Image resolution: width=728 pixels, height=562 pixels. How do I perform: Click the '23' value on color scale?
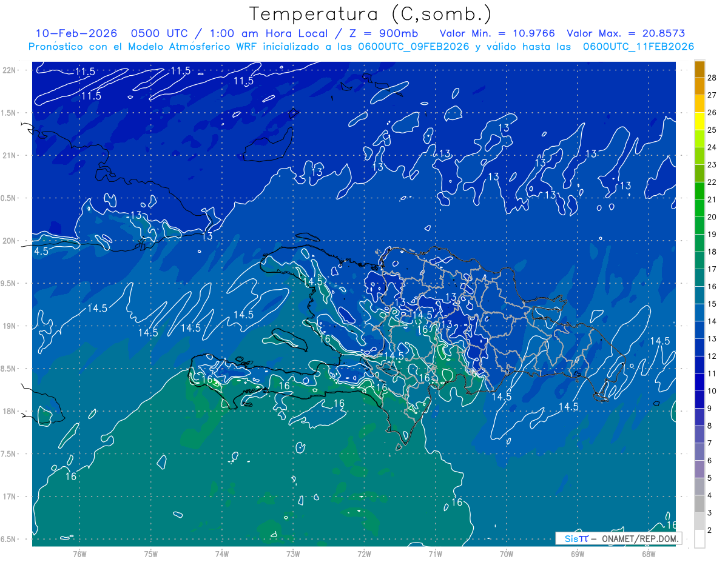712,165
